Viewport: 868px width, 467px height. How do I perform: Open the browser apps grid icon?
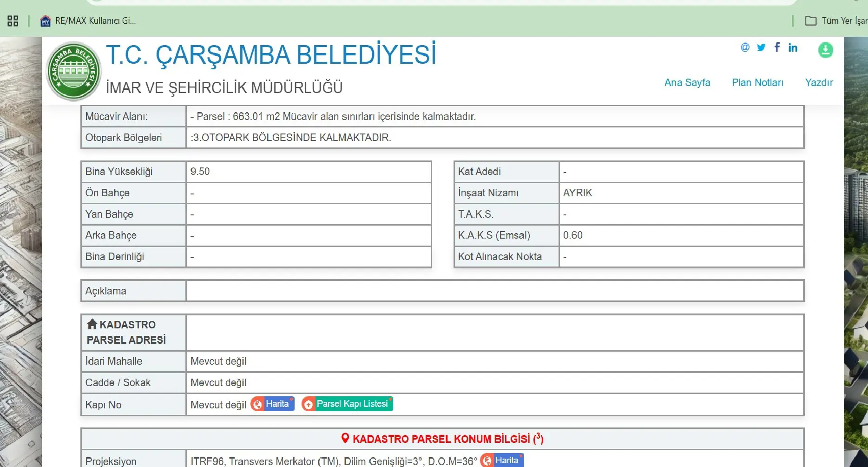point(13,20)
